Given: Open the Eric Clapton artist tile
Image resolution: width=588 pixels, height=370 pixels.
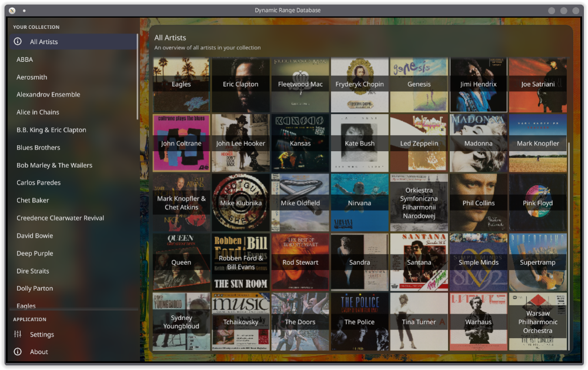Looking at the screenshot, I should pos(240,85).
